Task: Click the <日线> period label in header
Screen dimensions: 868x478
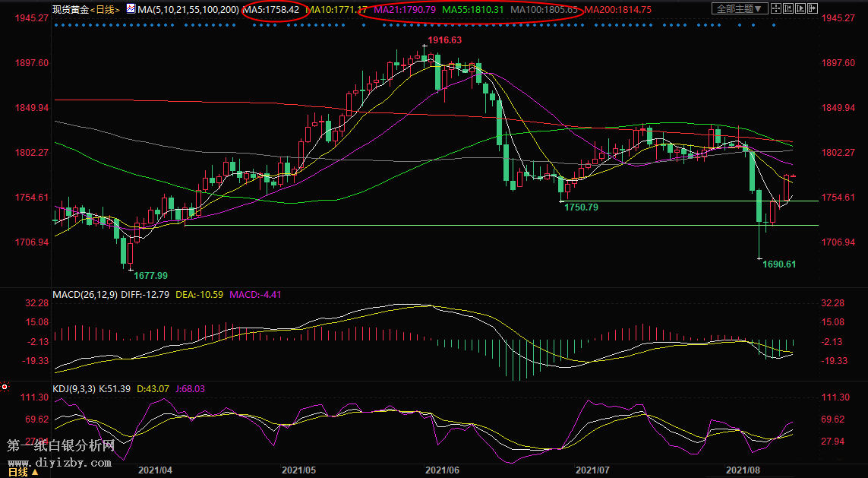Action: coord(104,10)
